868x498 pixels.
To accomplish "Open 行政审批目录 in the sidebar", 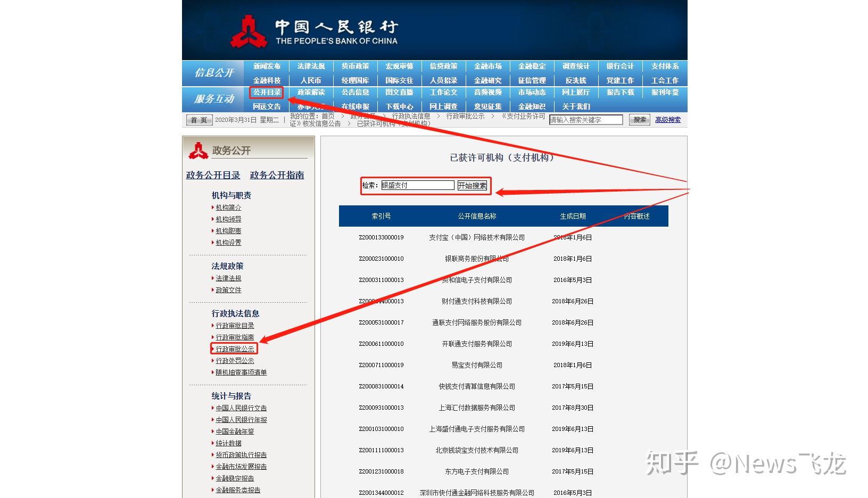I will pos(235,326).
